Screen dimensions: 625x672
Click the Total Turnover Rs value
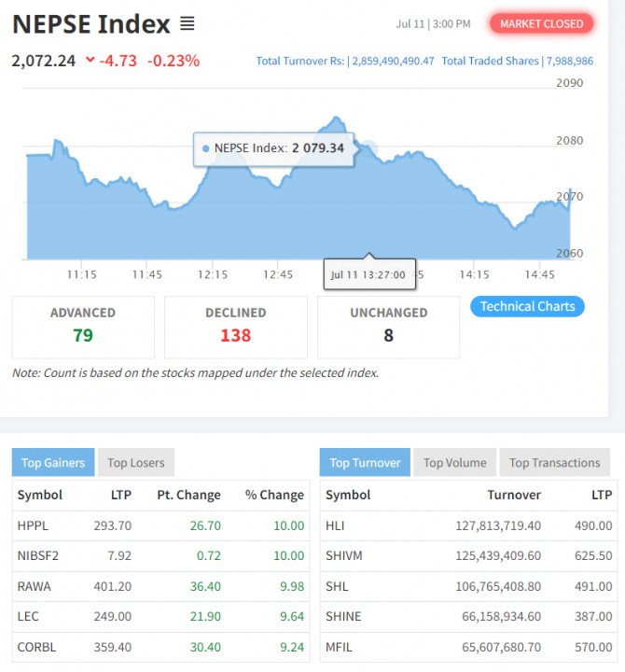(x=393, y=61)
